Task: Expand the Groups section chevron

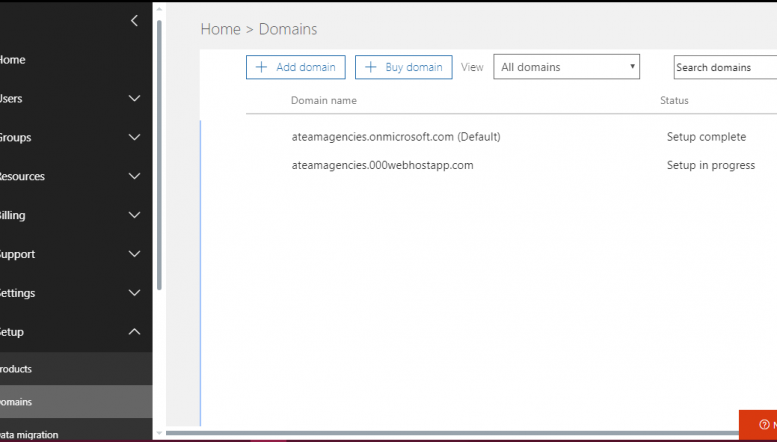Action: (x=134, y=137)
